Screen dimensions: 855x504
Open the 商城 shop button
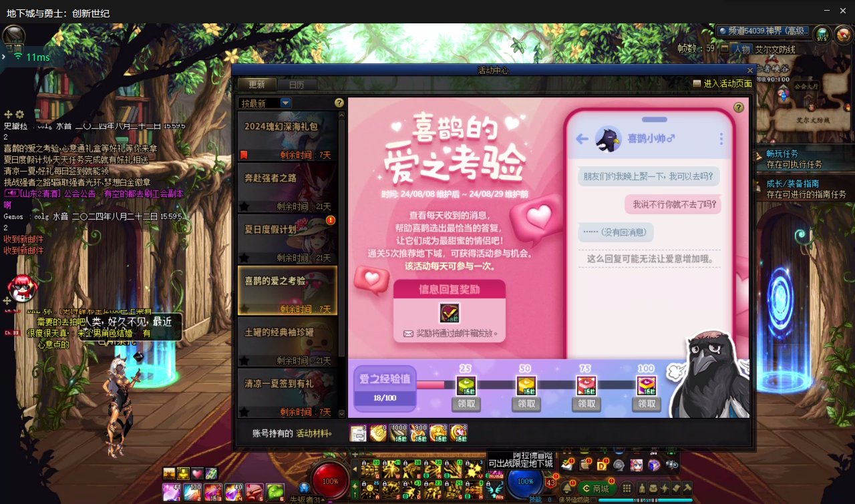596,488
